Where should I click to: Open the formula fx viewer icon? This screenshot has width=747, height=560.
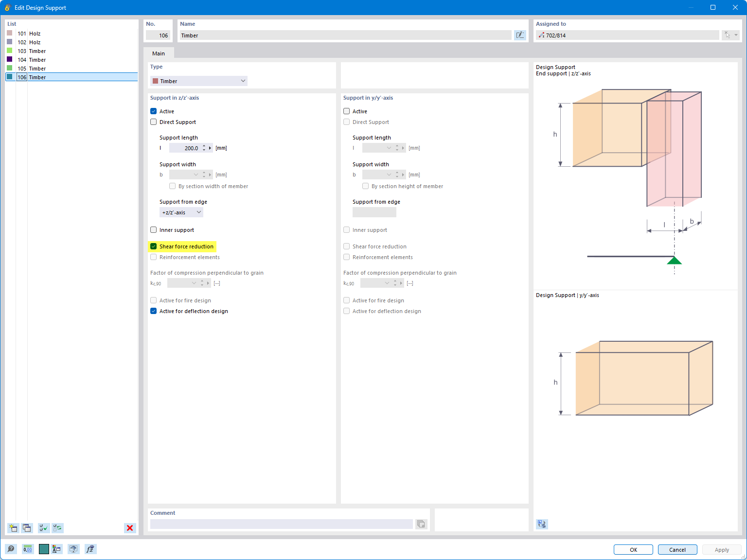click(90, 549)
